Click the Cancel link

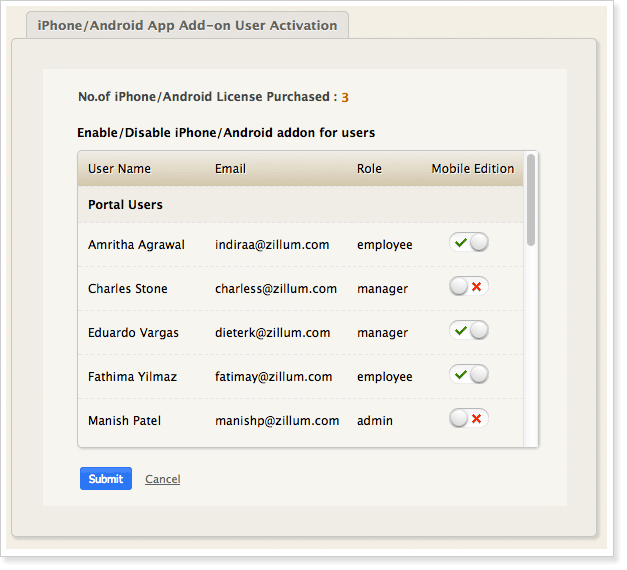pos(162,480)
